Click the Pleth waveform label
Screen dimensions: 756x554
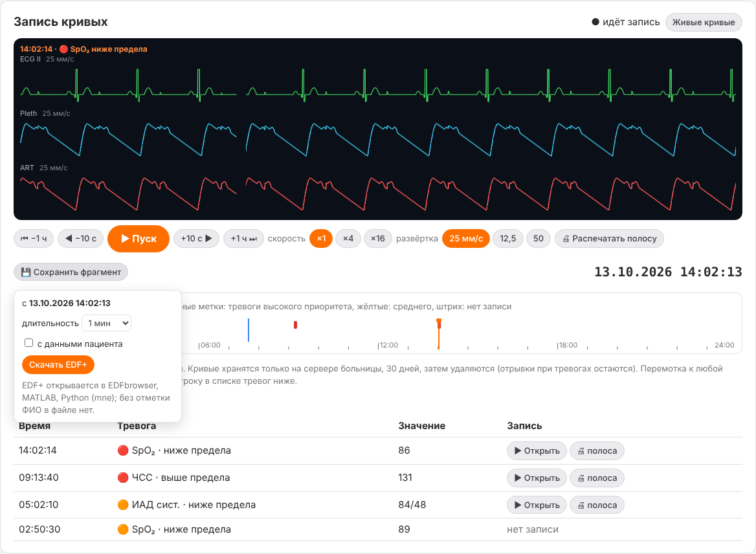[x=28, y=113]
